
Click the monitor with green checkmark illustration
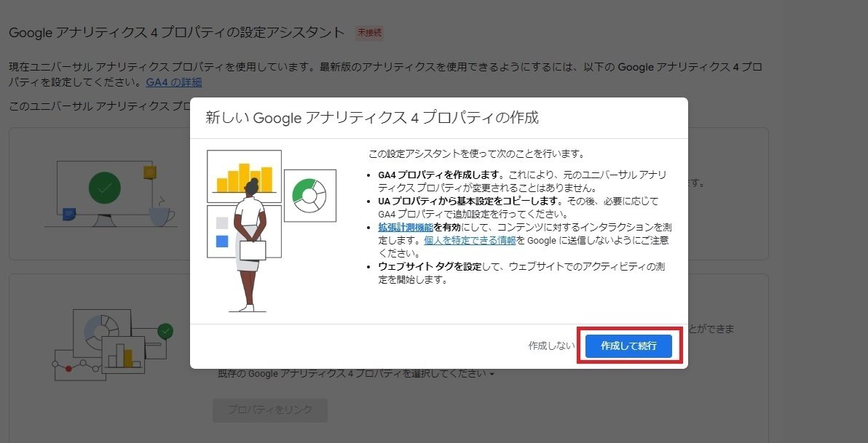[x=111, y=195]
